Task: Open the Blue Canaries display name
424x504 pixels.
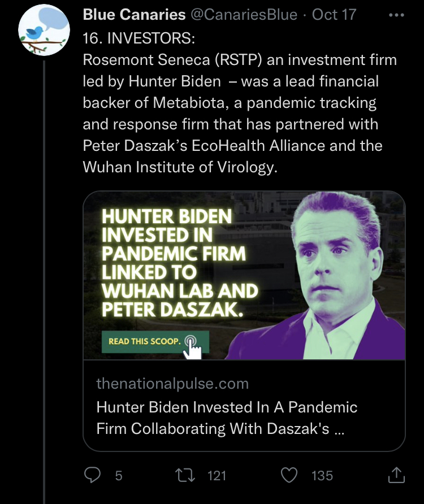Action: 134,15
